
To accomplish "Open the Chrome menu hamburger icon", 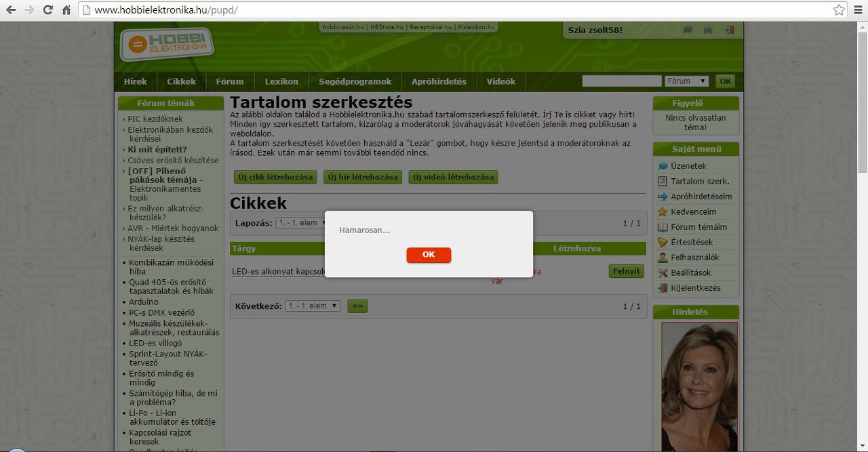I will coord(858,10).
